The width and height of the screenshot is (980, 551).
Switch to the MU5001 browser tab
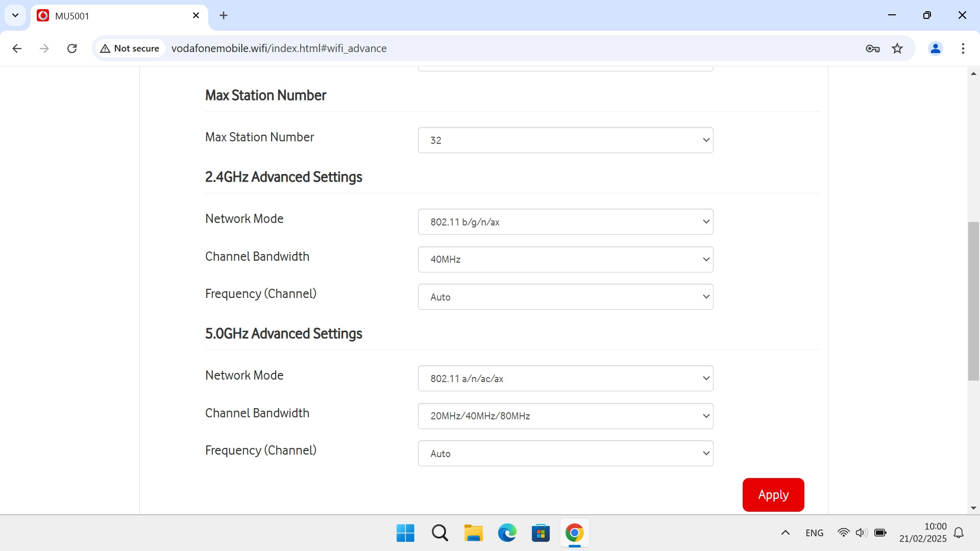pos(112,15)
